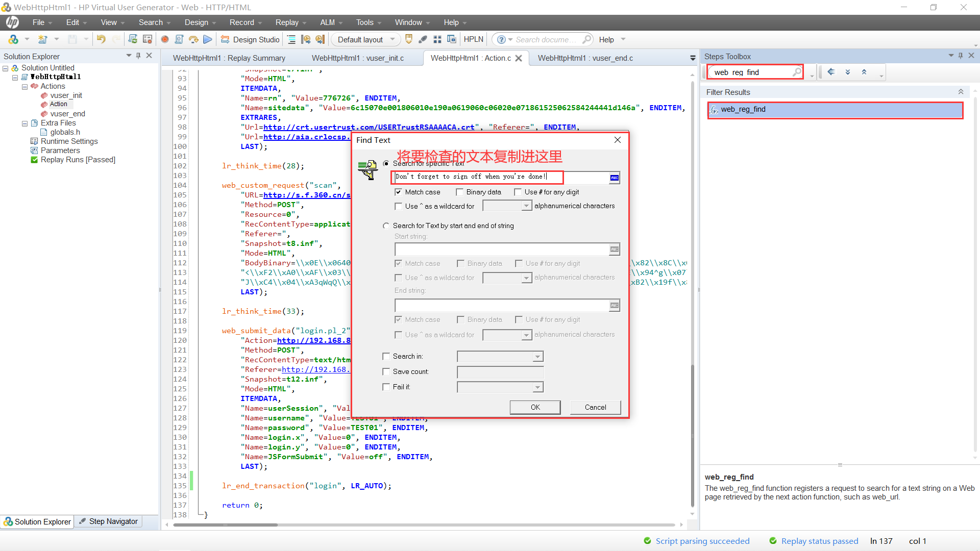Image resolution: width=980 pixels, height=551 pixels.
Task: Pin the Steps Toolbox panel
Action: 961,56
